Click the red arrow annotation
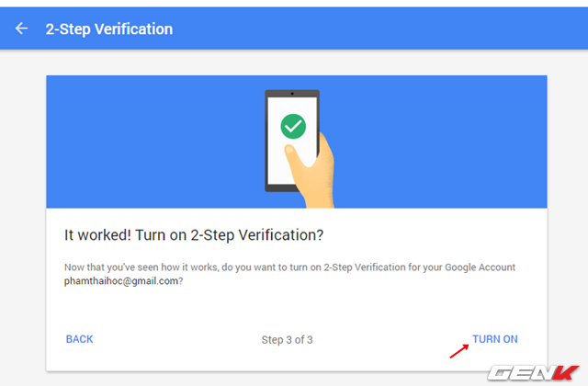This screenshot has height=386, width=588. pos(459,351)
